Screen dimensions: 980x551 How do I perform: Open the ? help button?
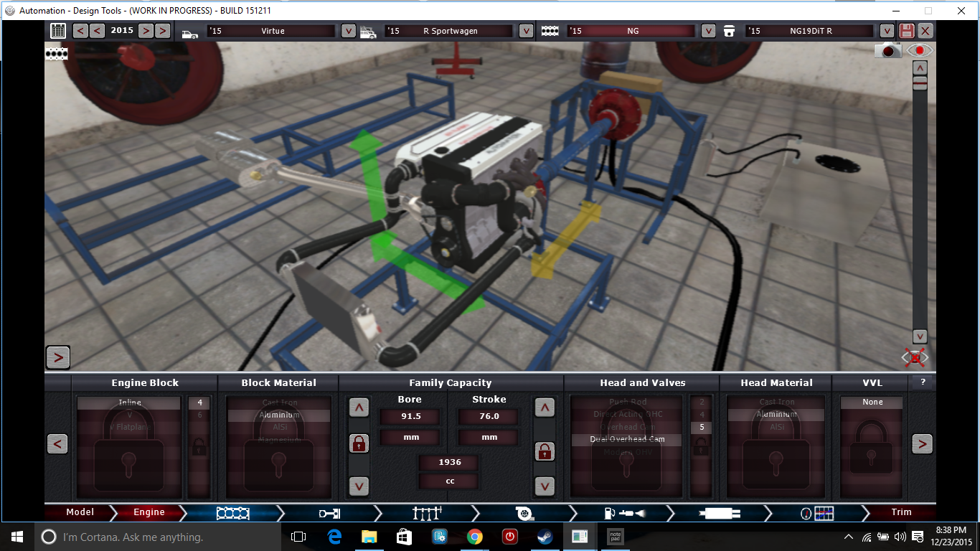(923, 382)
